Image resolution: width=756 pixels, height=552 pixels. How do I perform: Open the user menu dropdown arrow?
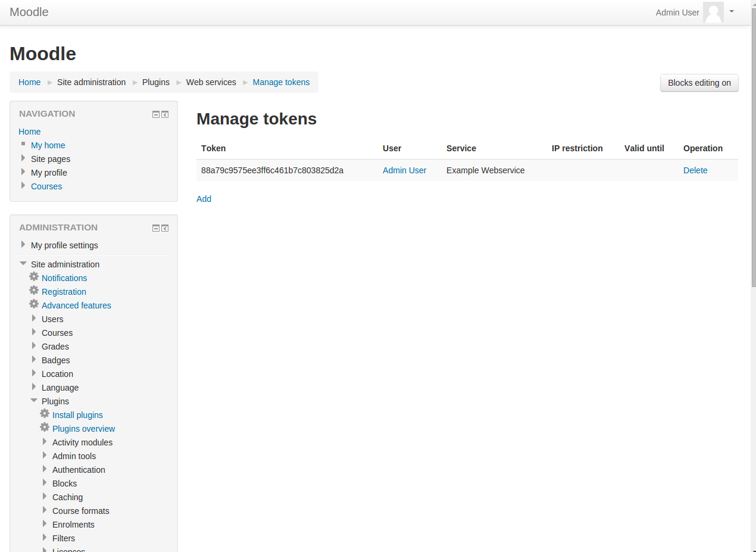(732, 11)
